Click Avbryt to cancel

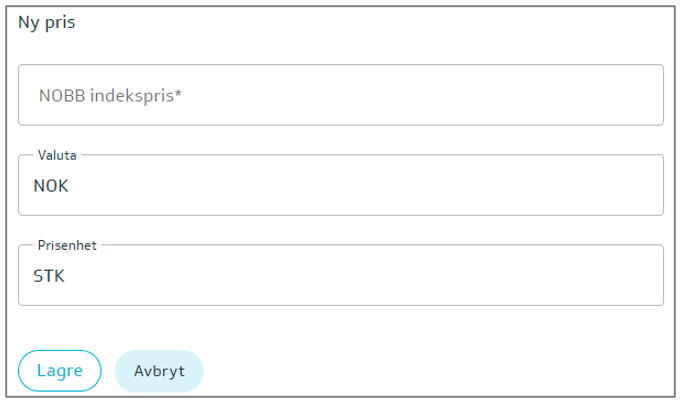pyautogui.click(x=159, y=370)
